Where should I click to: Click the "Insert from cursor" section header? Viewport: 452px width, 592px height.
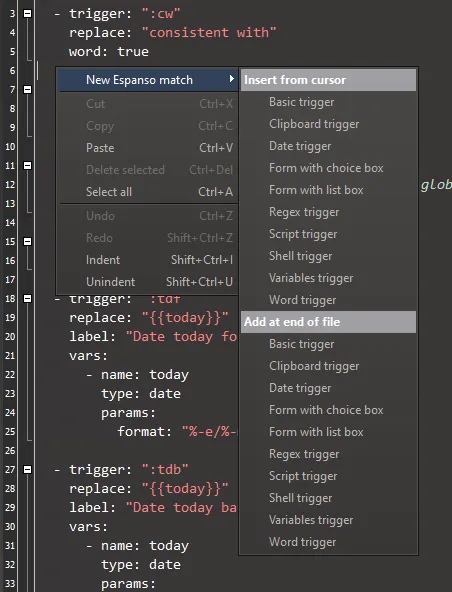coord(328,80)
